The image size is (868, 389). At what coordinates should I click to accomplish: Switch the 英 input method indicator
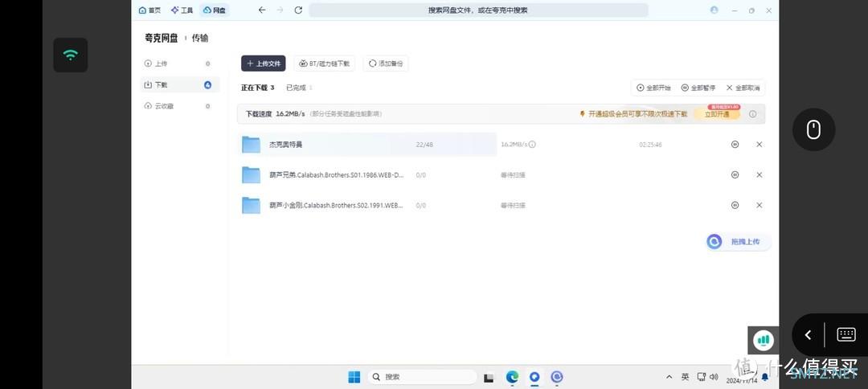pos(686,377)
